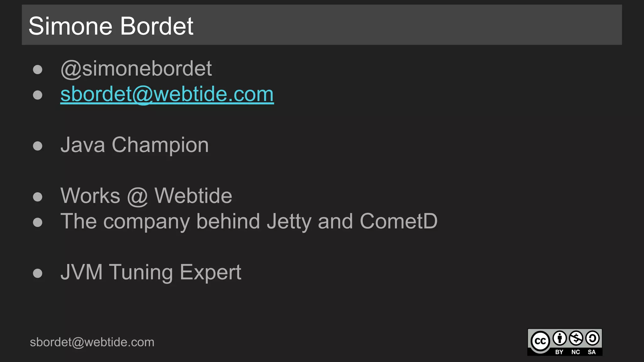Click the Works @ Webtide line
This screenshot has height=362, width=644.
pos(146,196)
